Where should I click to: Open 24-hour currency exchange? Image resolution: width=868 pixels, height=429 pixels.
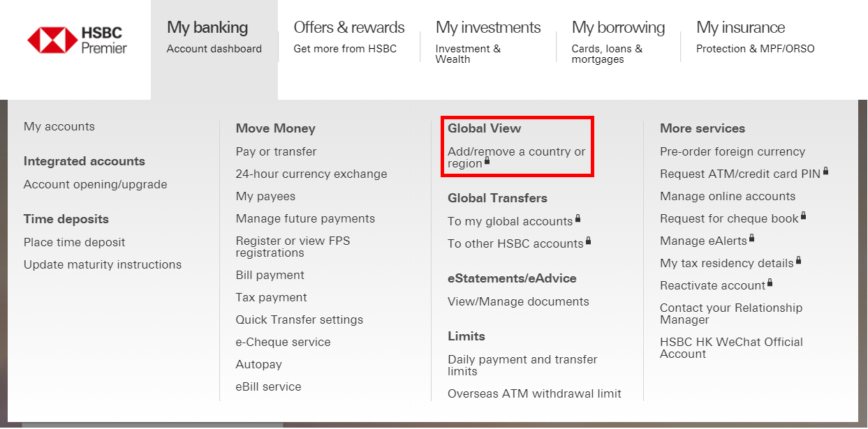(x=311, y=174)
